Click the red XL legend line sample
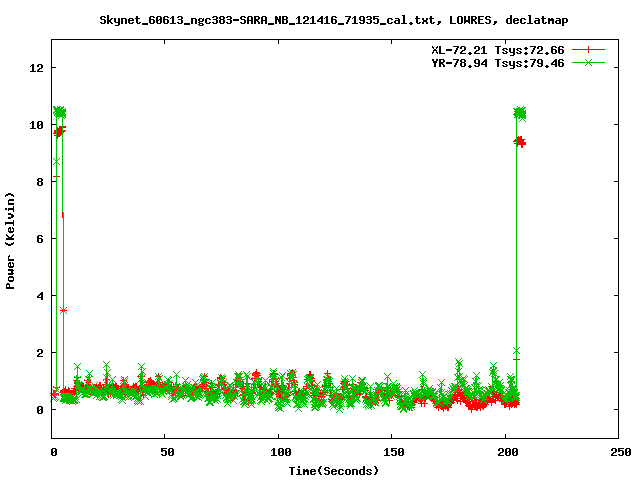Image resolution: width=640 pixels, height=480 pixels. [x=588, y=50]
